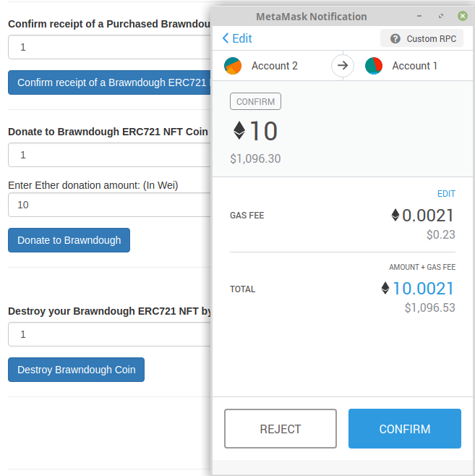Click the $0.23 gas fee value
475x476 pixels.
[x=441, y=234]
